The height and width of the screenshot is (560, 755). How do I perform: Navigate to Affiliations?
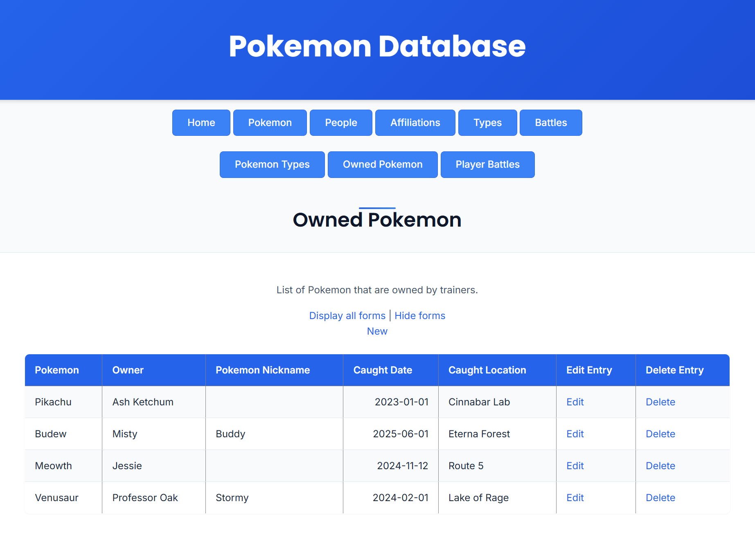(415, 123)
